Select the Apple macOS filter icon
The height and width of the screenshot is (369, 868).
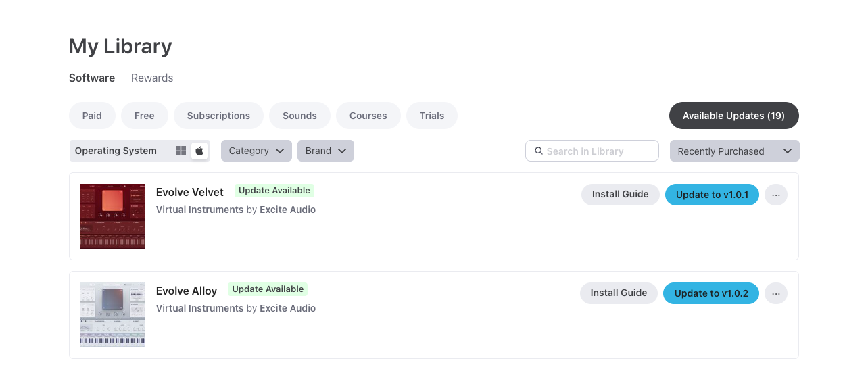[x=199, y=151]
